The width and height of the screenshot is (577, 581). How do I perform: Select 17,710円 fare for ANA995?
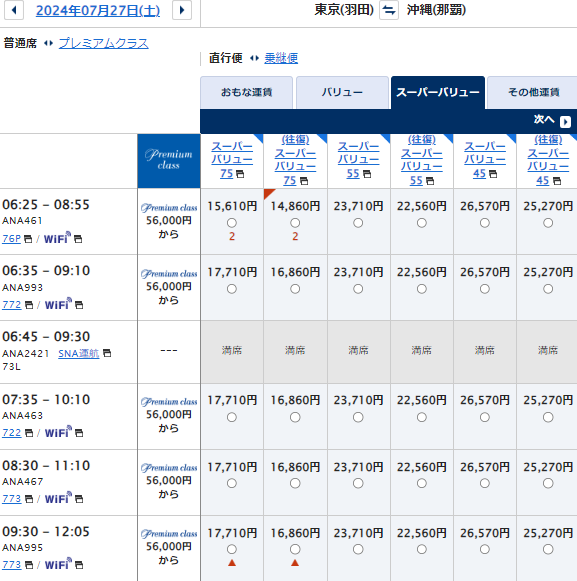[x=232, y=549]
